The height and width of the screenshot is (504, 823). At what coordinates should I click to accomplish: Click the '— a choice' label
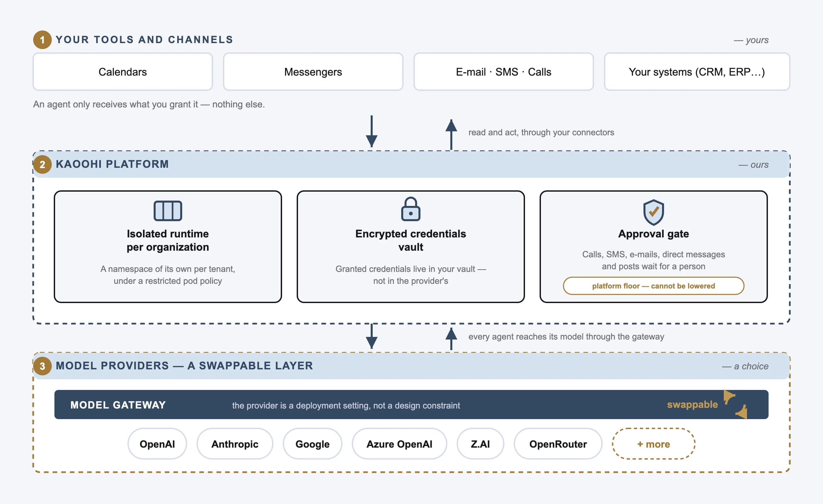745,366
